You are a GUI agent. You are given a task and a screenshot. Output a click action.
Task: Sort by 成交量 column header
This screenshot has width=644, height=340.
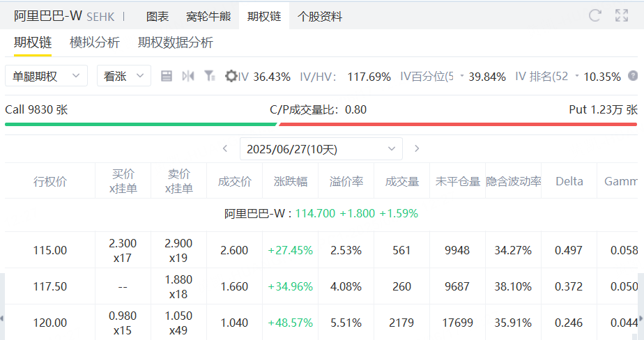[x=401, y=181]
